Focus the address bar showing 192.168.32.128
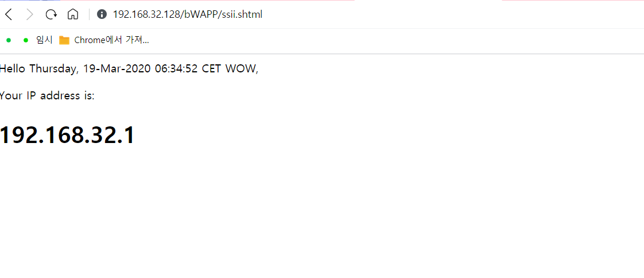The width and height of the screenshot is (644, 278). (x=187, y=15)
